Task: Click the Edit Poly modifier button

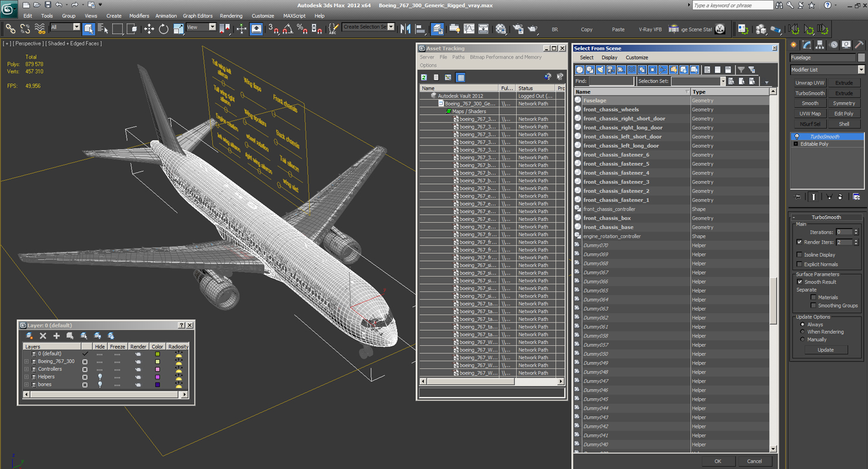Action: (x=844, y=114)
